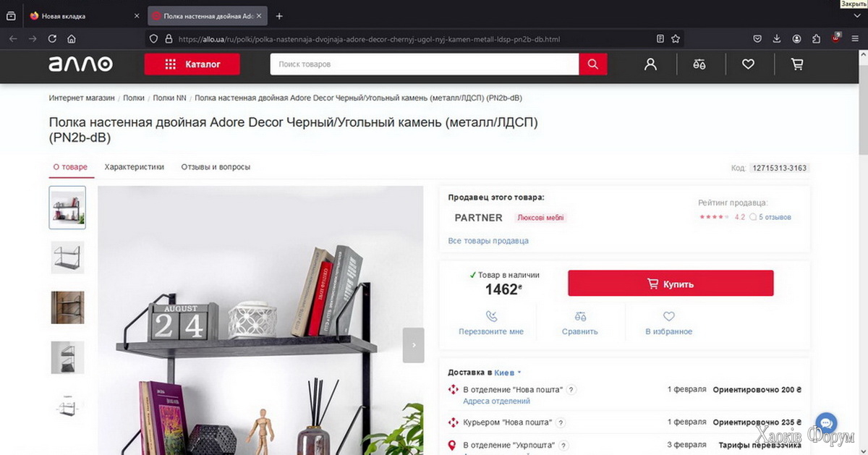
Task: Advance gallery with the next-image arrow
Action: coord(414,345)
